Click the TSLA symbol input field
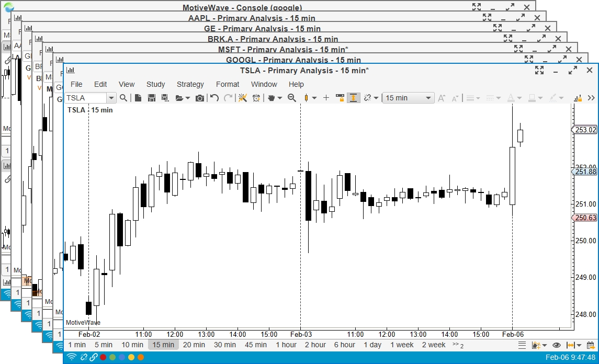This screenshot has height=364, width=599. click(86, 98)
